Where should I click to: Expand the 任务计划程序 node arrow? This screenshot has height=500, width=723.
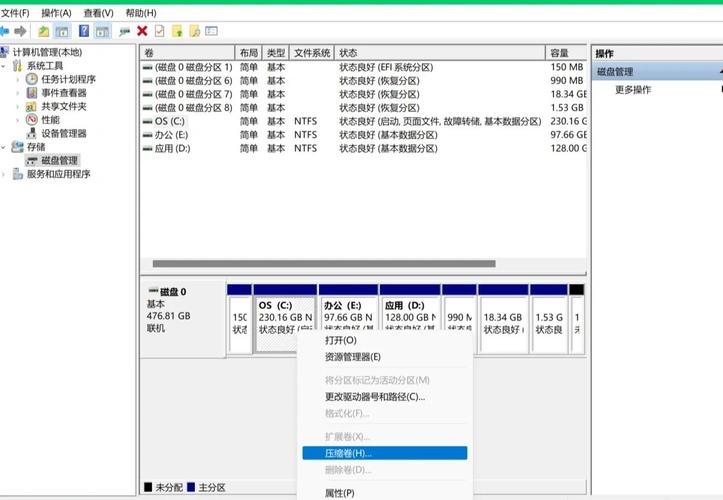click(18, 79)
